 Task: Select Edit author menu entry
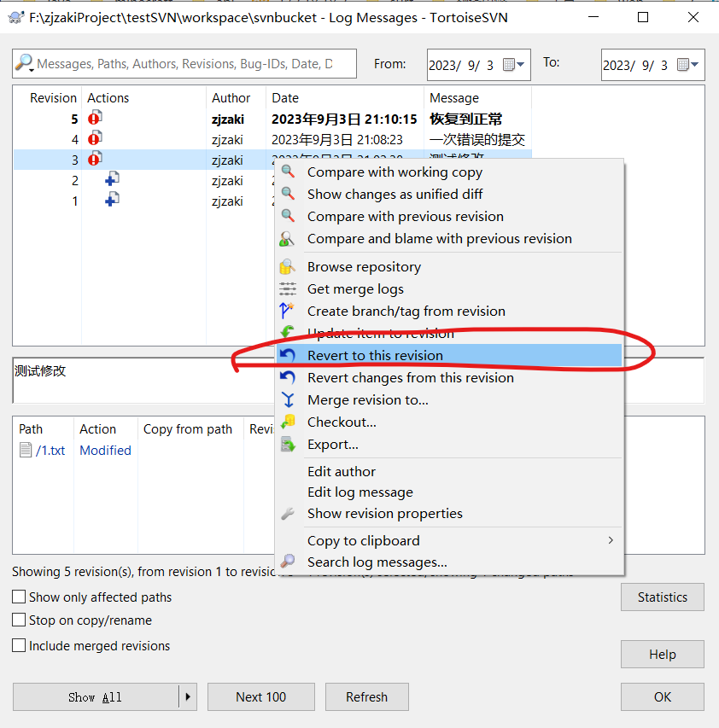coord(342,471)
